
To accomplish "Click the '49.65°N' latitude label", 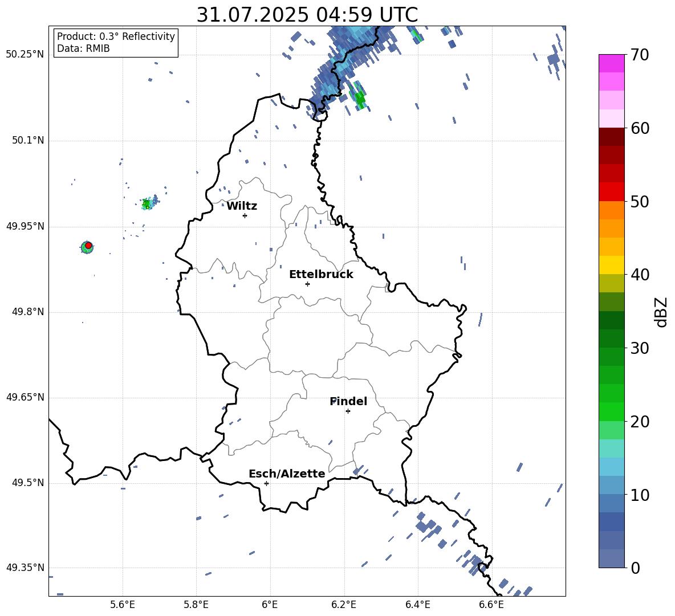I will point(25,397).
